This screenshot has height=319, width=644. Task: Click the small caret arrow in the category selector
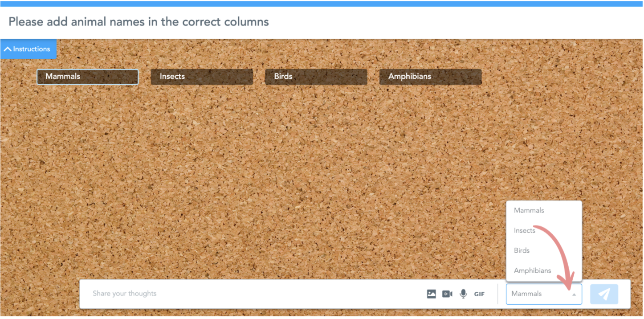[x=574, y=294]
